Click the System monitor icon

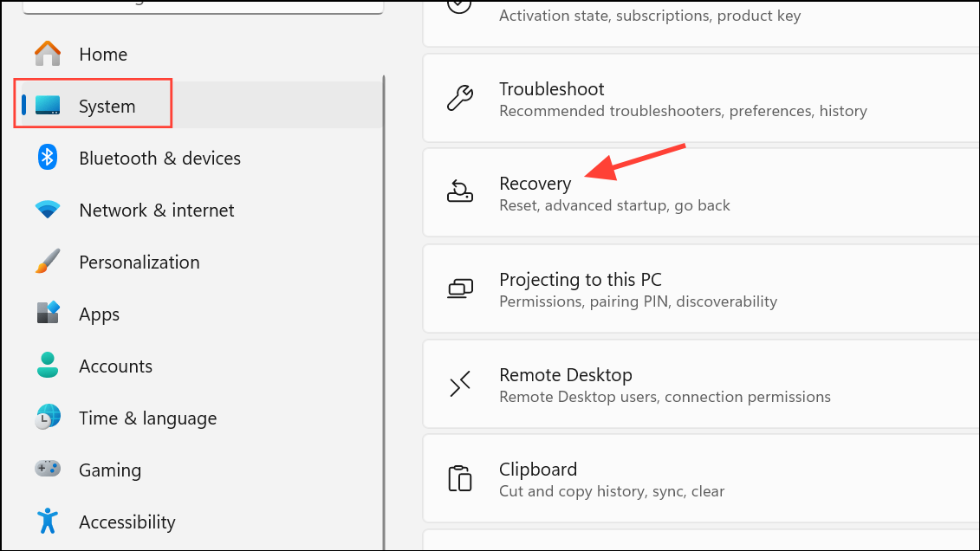[x=48, y=106]
